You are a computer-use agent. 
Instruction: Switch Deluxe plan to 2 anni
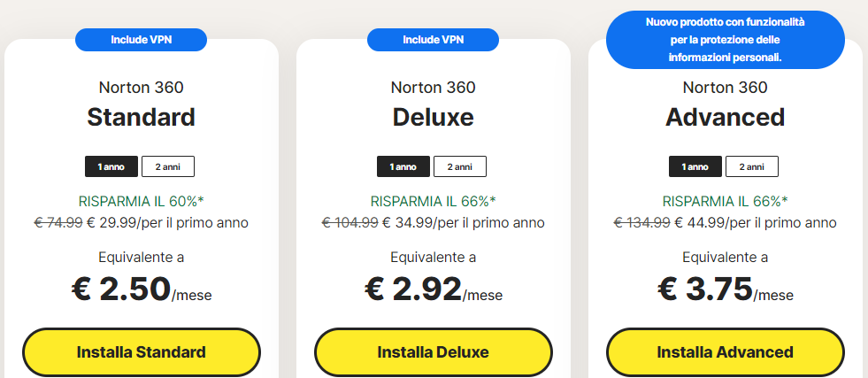point(460,166)
